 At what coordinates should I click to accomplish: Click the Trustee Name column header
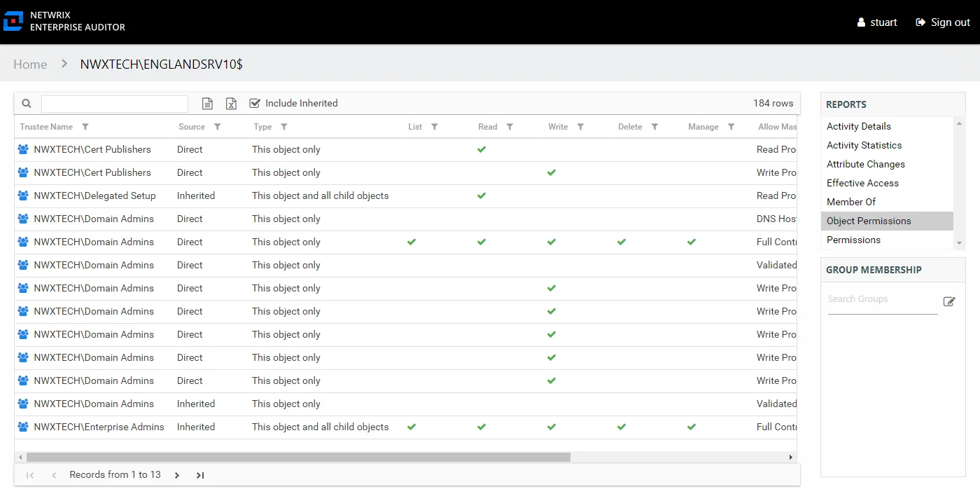click(46, 127)
